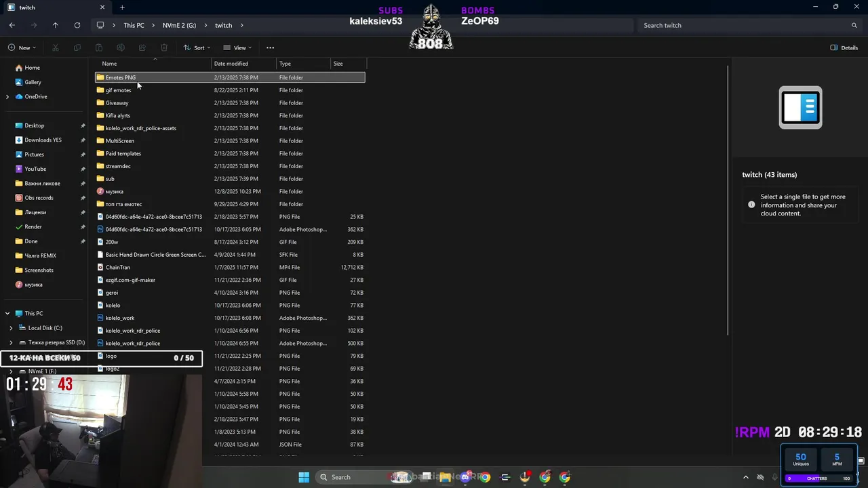This screenshot has width=868, height=488.
Task: Open the Windows Start menu
Action: (x=304, y=477)
